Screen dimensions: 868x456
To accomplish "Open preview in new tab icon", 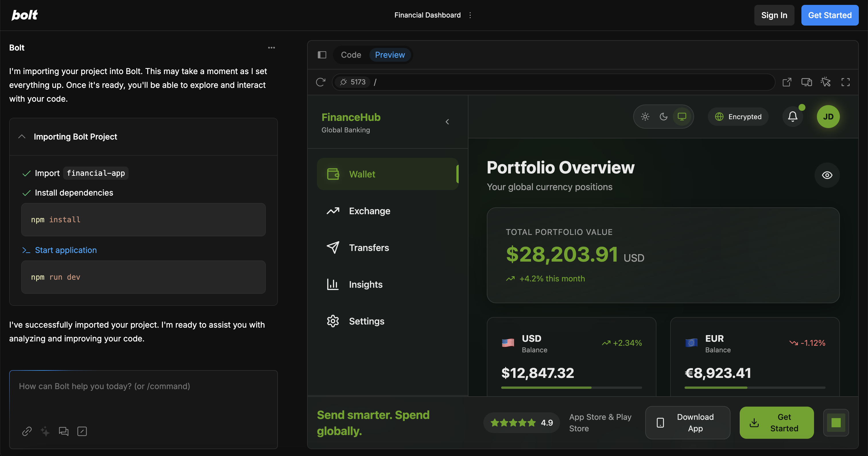I will (787, 82).
